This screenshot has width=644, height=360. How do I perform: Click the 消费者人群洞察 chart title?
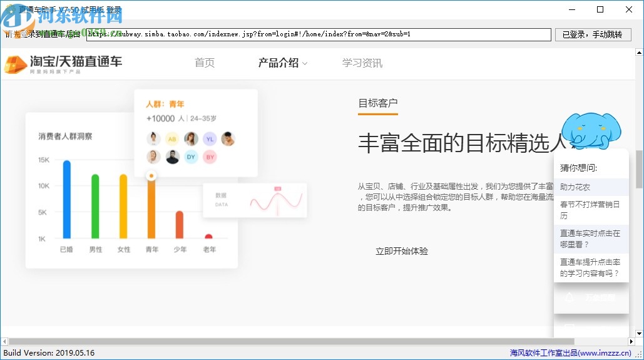pyautogui.click(x=65, y=136)
